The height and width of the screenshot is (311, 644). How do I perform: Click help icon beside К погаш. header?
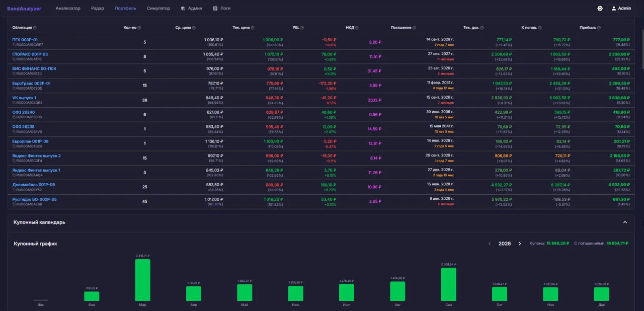click(x=541, y=28)
